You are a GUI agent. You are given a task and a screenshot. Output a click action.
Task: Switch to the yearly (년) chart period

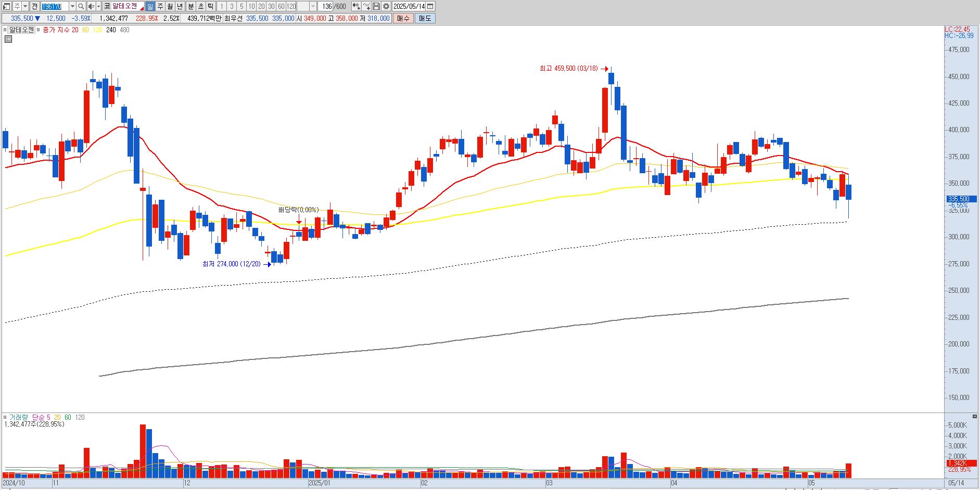[x=180, y=6]
